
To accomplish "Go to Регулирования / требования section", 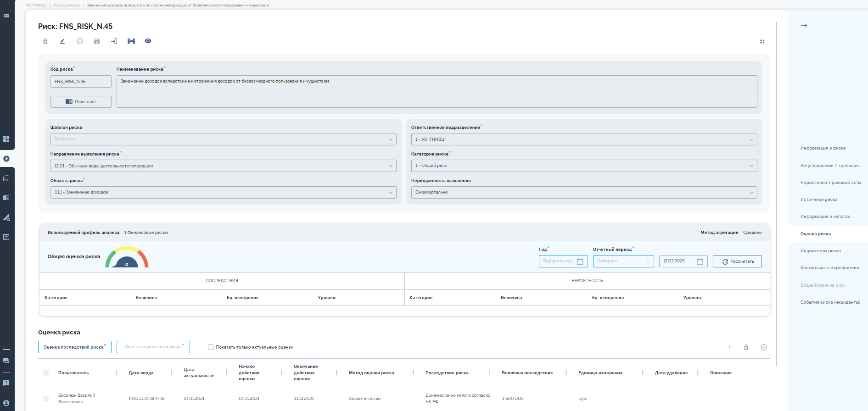I will pos(830,166).
